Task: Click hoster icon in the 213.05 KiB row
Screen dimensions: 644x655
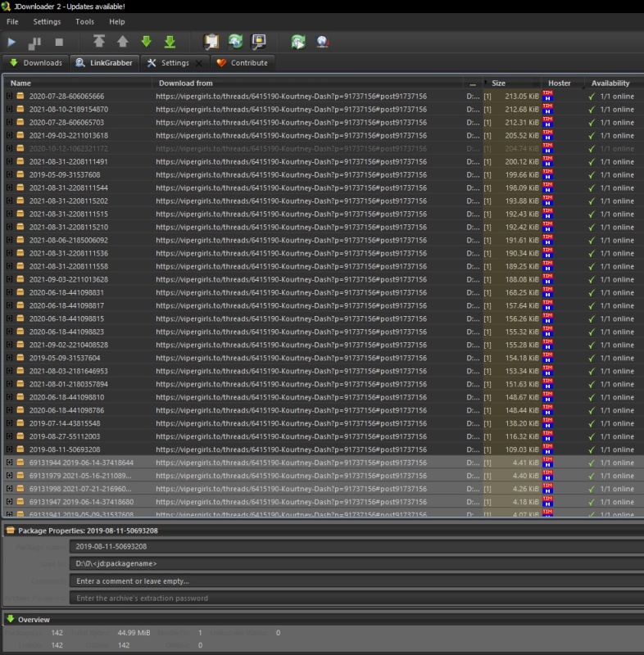Action: point(547,96)
